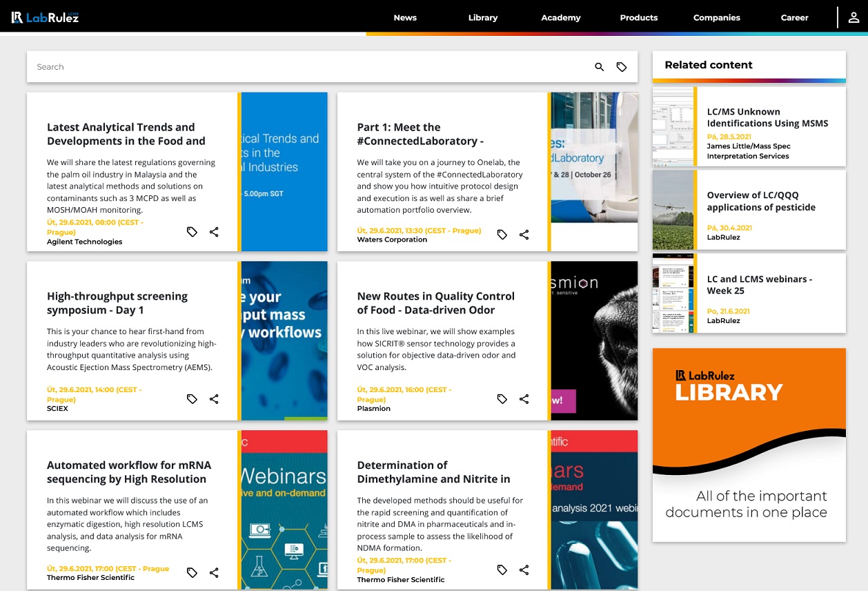Click 'James Little/Mass Spec Interpretation Services' text
868x591 pixels.
coord(749,151)
